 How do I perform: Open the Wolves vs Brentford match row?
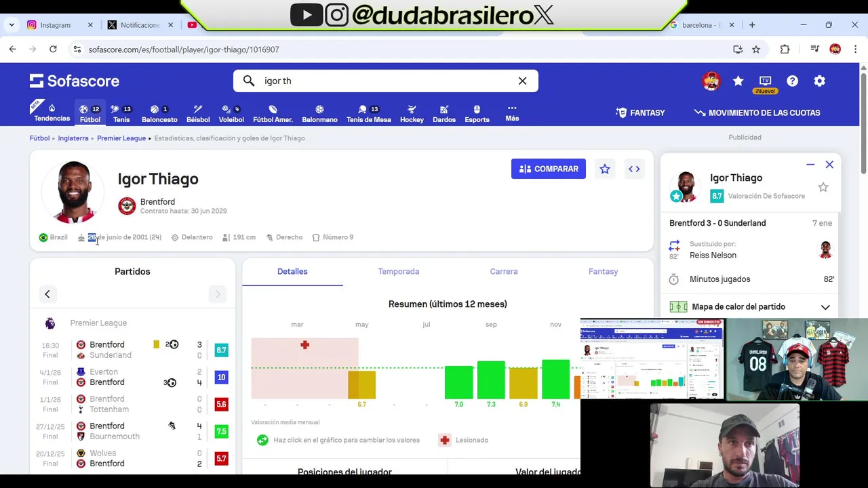point(132,458)
